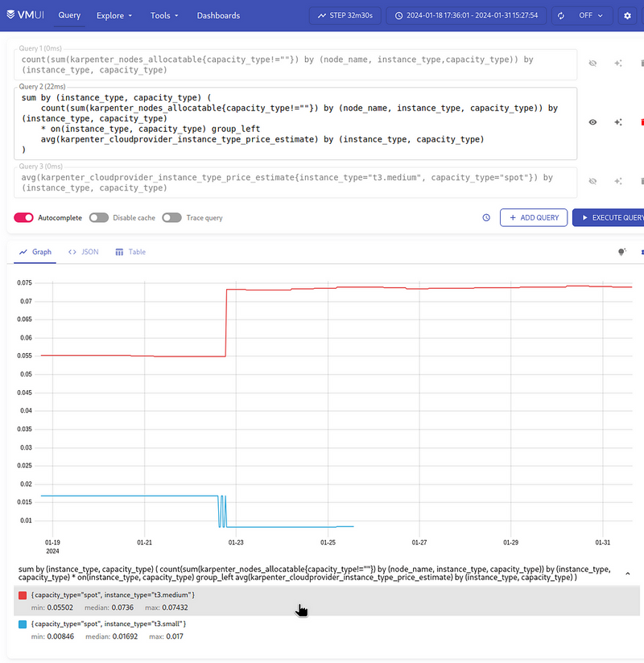This screenshot has height=663, width=644.
Task: Click the query history clock icon
Action: [x=486, y=217]
